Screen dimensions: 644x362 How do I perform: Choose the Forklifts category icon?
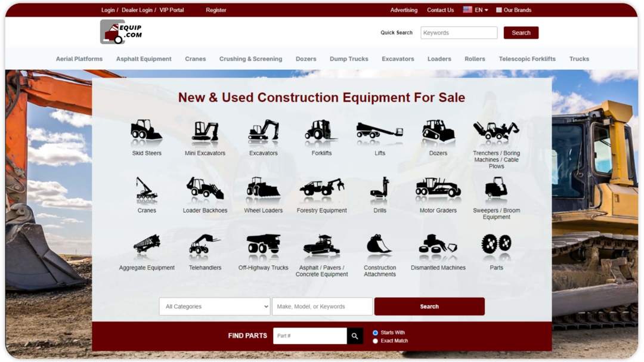pos(321,129)
